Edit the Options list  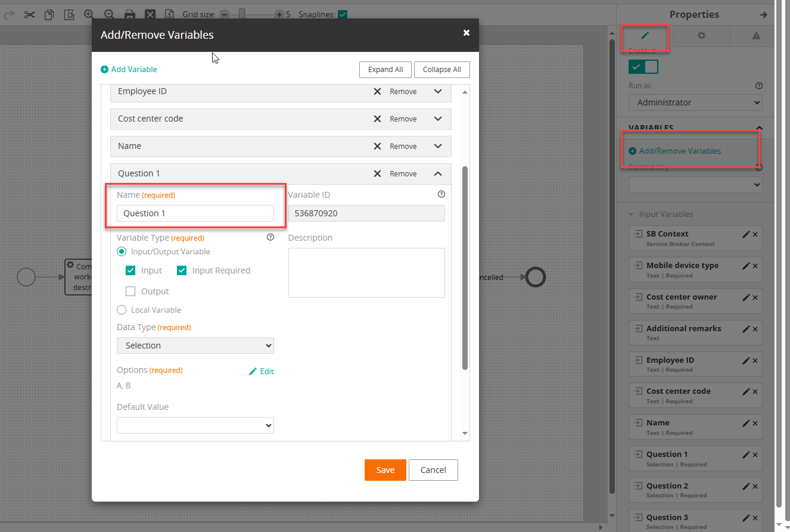261,371
